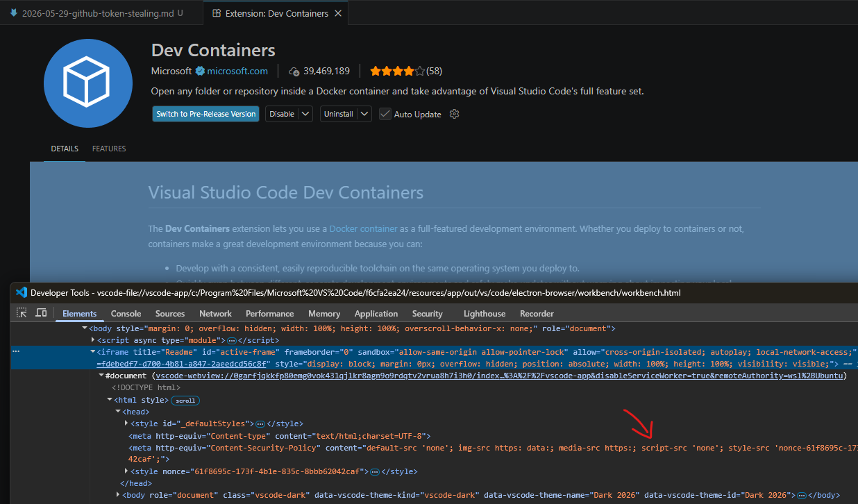The height and width of the screenshot is (504, 858).
Task: Click the 39,469,189 install count text
Action: coord(326,71)
